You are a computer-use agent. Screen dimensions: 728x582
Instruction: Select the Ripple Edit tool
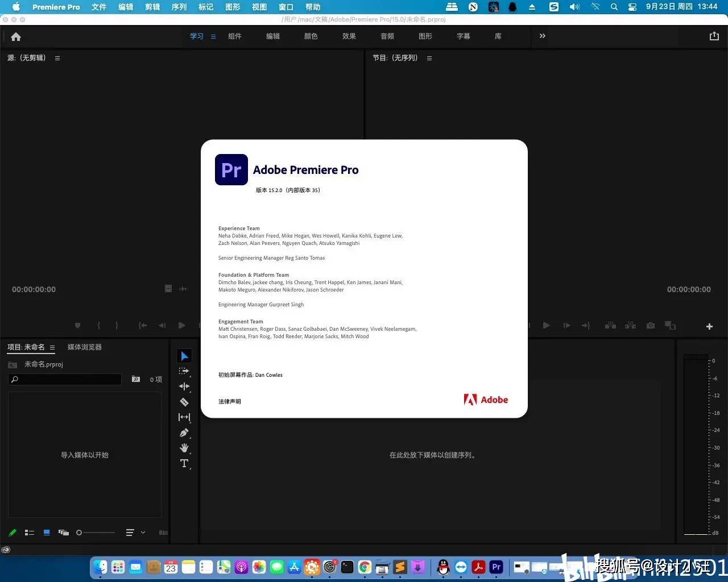pos(184,386)
